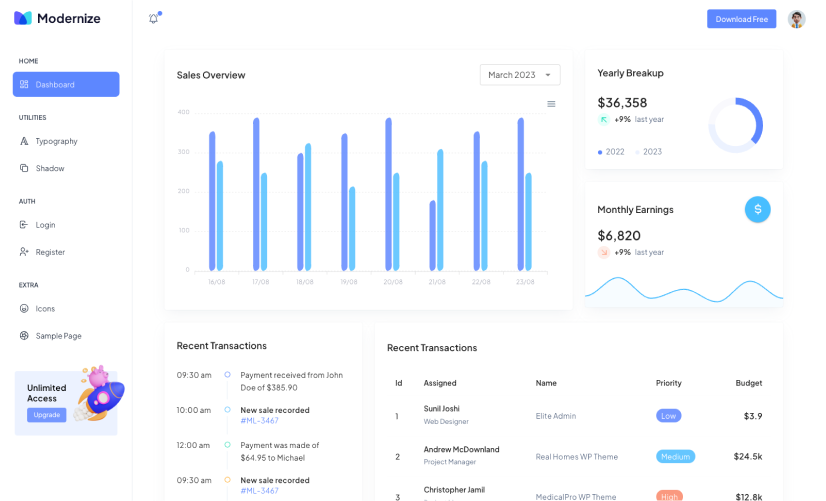The width and height of the screenshot is (826, 501).
Task: Click the Download Free button
Action: [741, 19]
